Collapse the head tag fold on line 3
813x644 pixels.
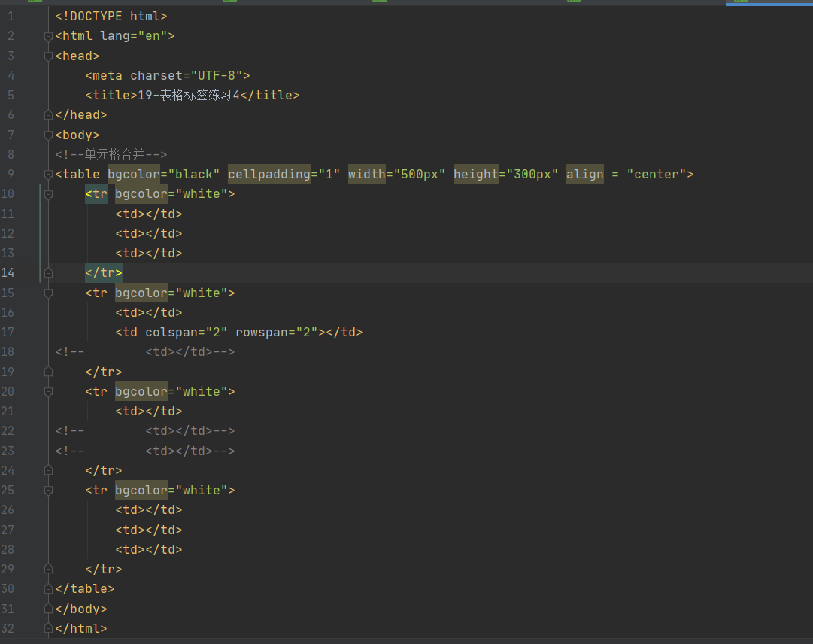tap(48, 56)
